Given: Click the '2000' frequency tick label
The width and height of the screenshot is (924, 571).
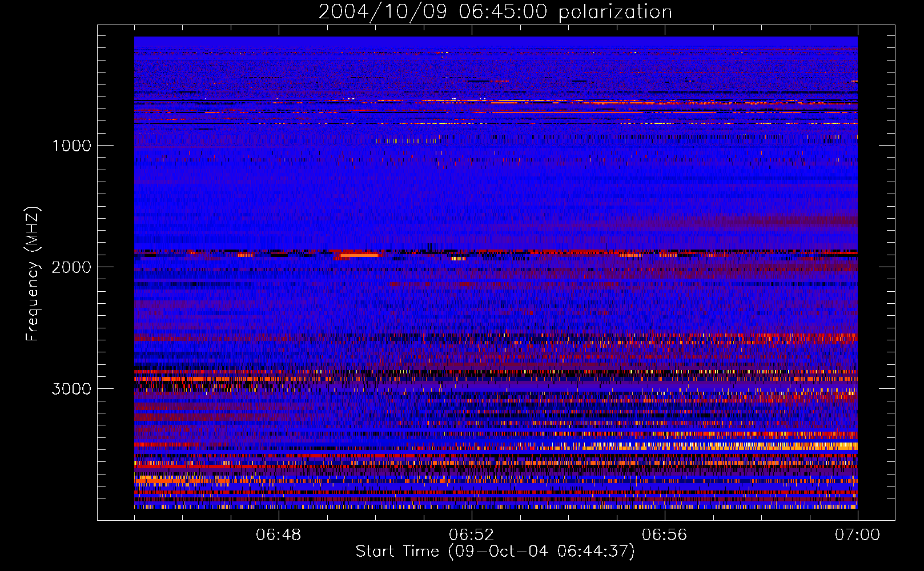Looking at the screenshot, I should [x=71, y=267].
